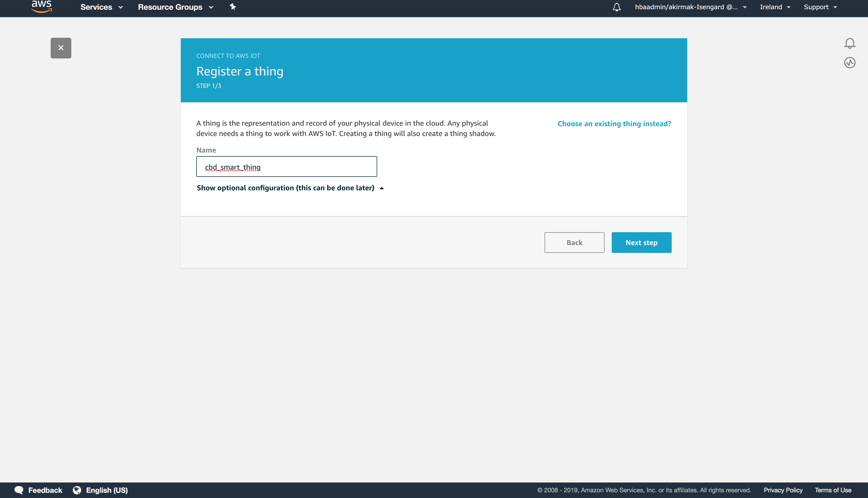Change language from English (US)
This screenshot has height=498, width=868.
tap(107, 490)
